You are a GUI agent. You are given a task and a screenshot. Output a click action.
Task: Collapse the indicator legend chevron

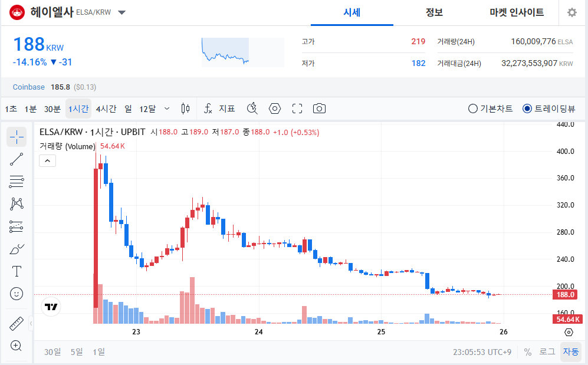[x=48, y=161]
